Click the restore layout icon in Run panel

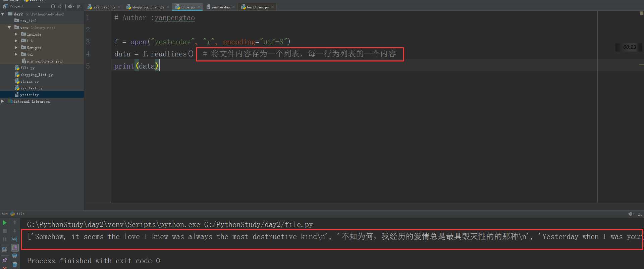(x=5, y=250)
